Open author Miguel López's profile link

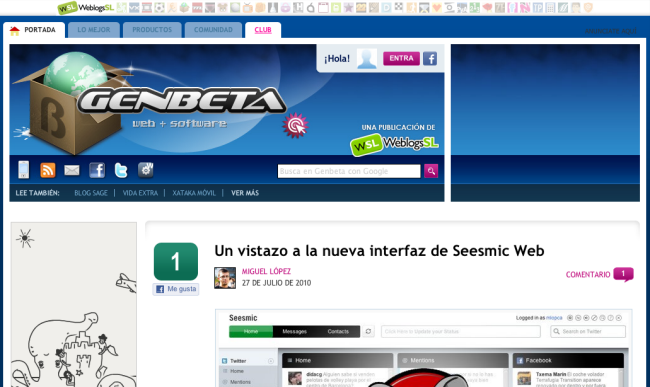click(266, 271)
